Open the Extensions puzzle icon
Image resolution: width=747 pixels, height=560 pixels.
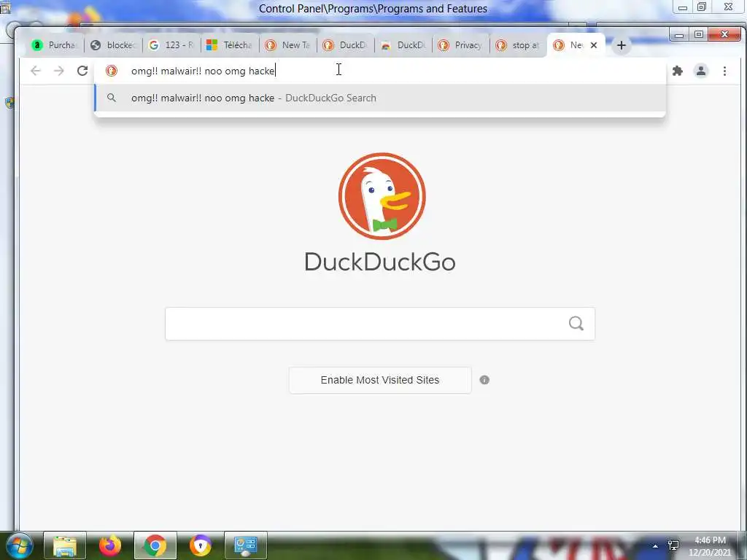point(678,71)
